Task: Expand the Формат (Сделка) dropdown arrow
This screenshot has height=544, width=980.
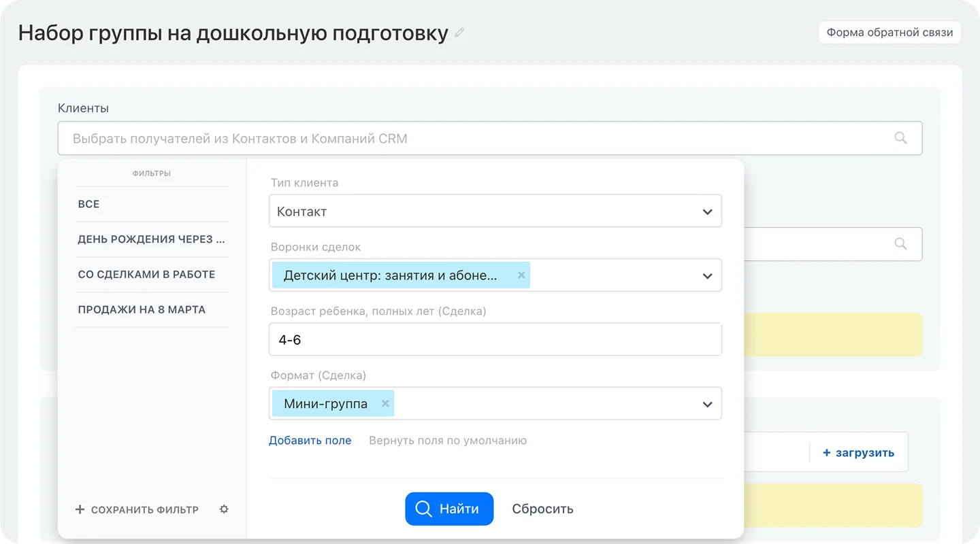Action: pos(707,404)
